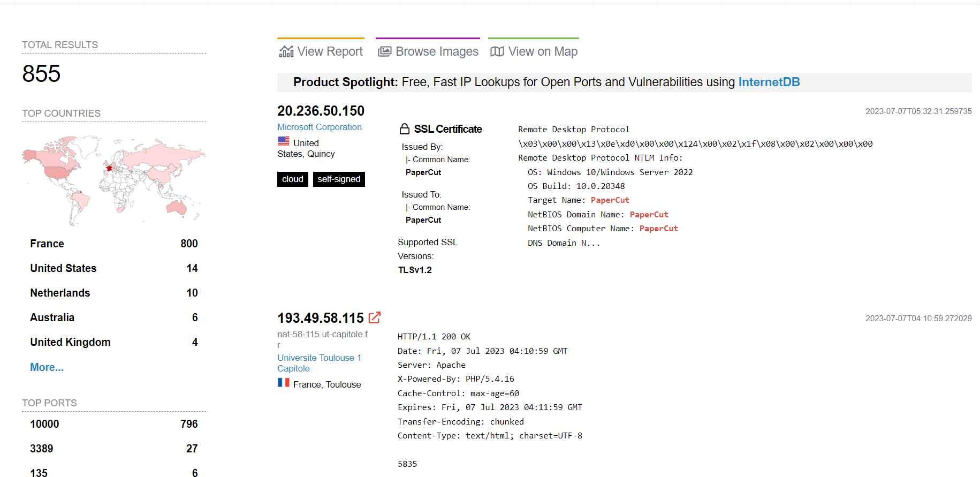Select Netherlands in Top Countries list
Screen dimensions: 980x477
(59, 292)
